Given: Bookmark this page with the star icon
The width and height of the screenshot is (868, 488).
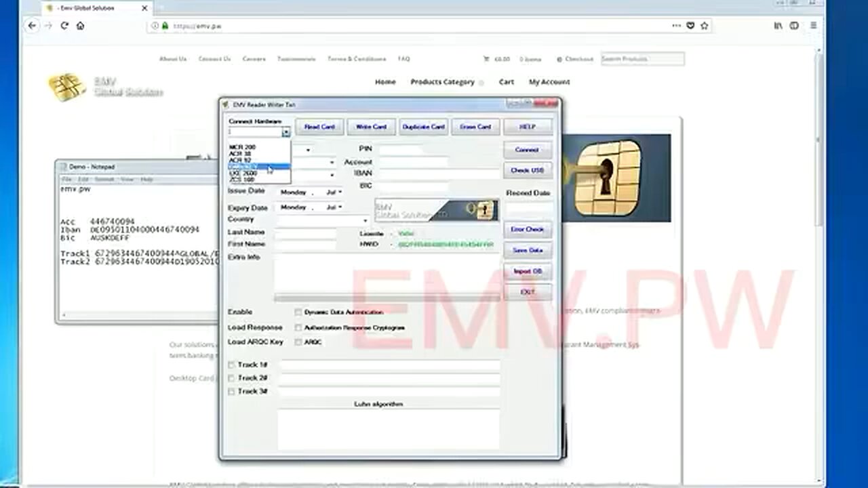Looking at the screenshot, I should pos(705,26).
